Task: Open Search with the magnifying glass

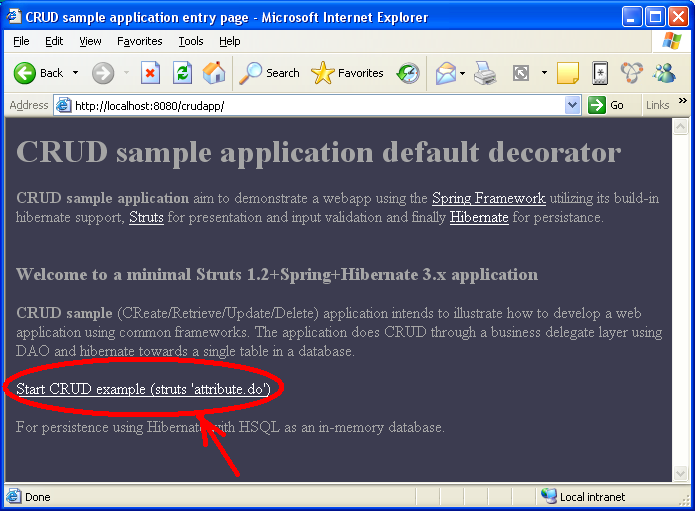Action: coord(269,73)
